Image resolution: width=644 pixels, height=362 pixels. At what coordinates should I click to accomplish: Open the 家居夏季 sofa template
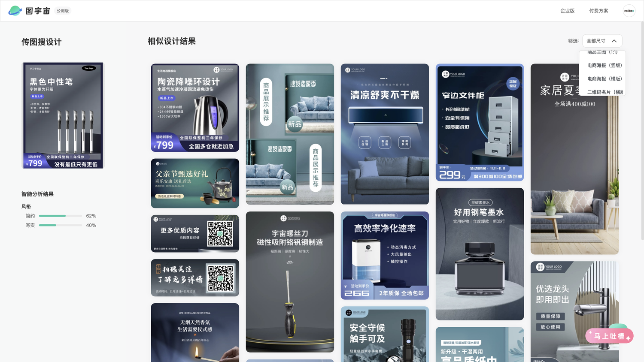click(574, 159)
